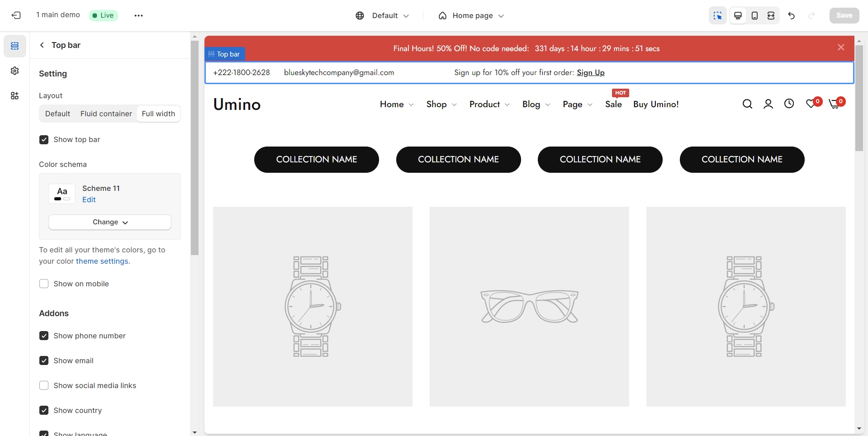Open the Home page template dropdown

click(471, 15)
